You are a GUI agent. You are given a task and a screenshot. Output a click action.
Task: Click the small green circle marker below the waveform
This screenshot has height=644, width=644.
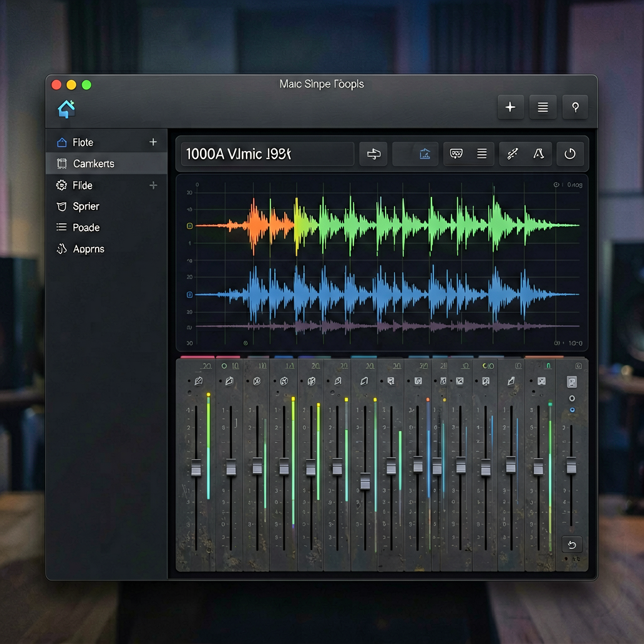pos(246,343)
